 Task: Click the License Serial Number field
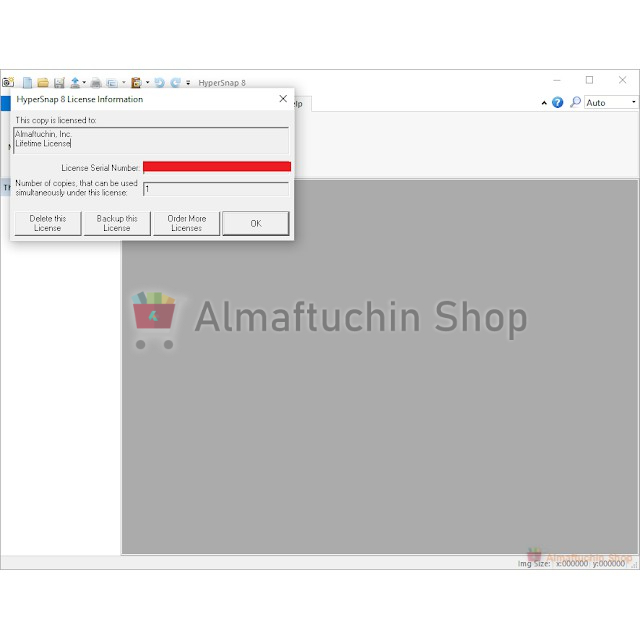click(x=217, y=167)
